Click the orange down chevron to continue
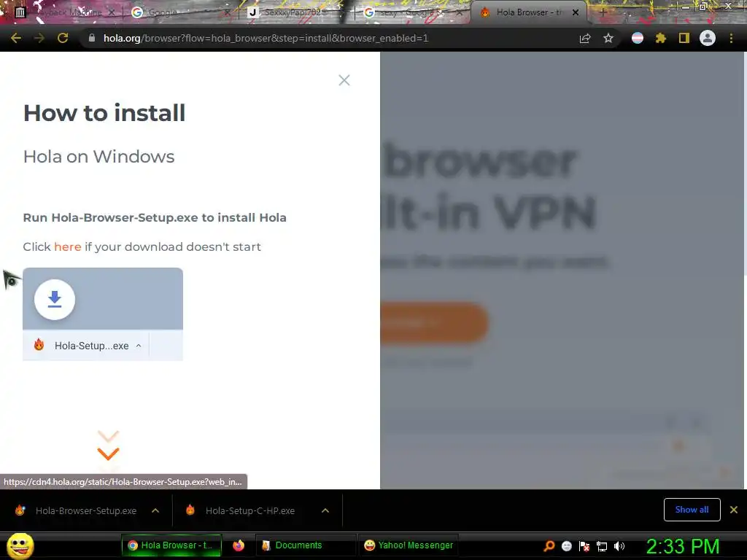This screenshot has width=747, height=560. pyautogui.click(x=108, y=454)
